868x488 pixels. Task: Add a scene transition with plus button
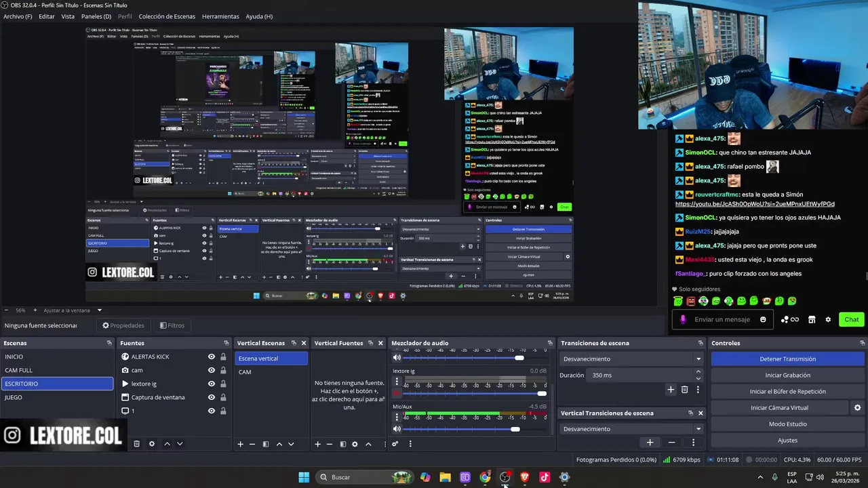click(671, 390)
